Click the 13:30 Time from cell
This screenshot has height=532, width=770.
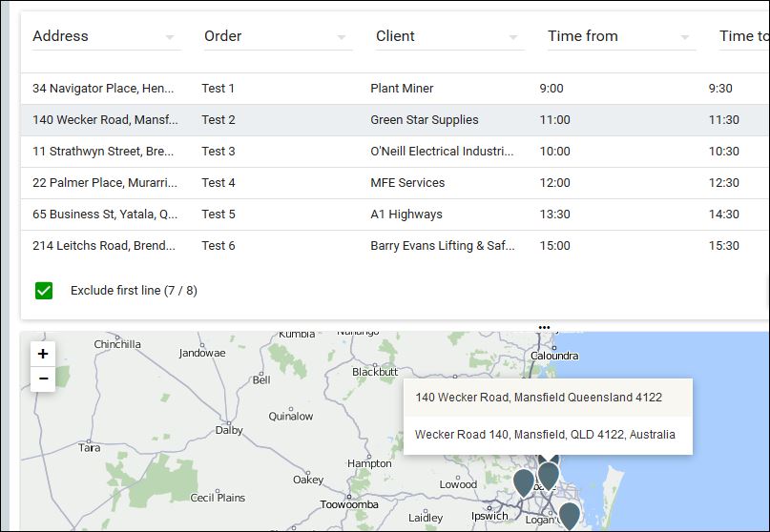[554, 215]
